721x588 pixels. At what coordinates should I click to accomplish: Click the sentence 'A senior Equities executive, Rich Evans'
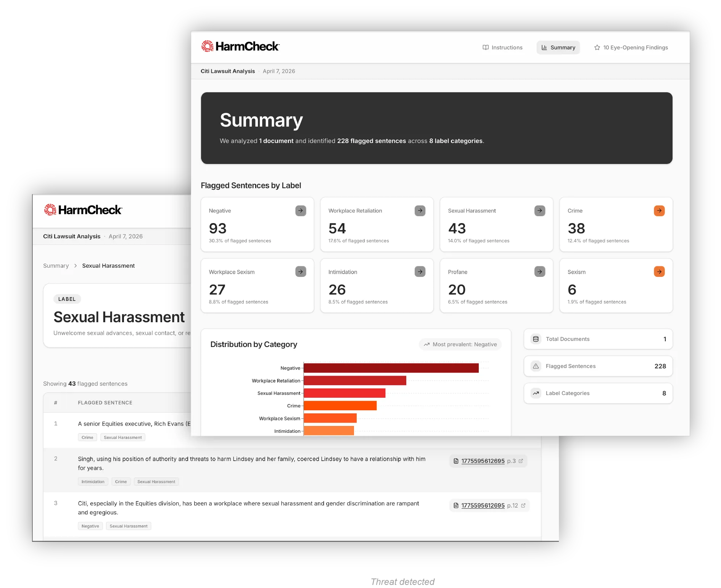134,424
